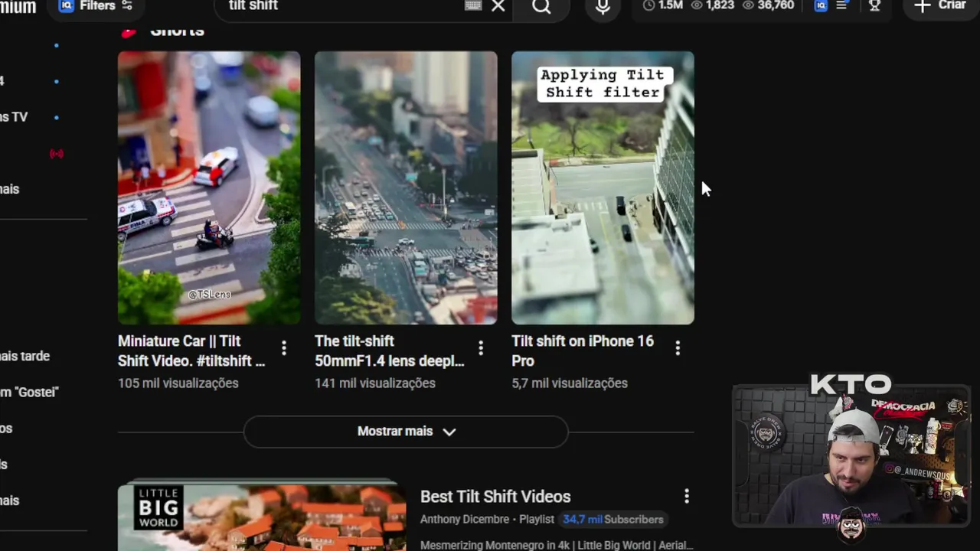Open the sidebar item ending in "ais tarde"

click(x=25, y=356)
